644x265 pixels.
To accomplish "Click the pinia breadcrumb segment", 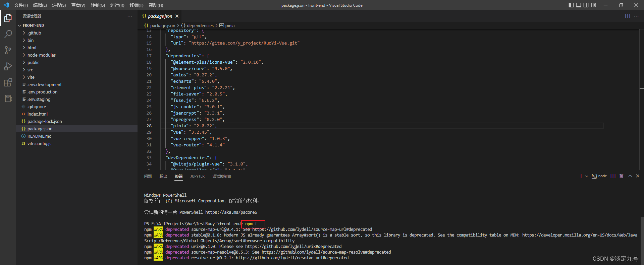I will click(227, 25).
